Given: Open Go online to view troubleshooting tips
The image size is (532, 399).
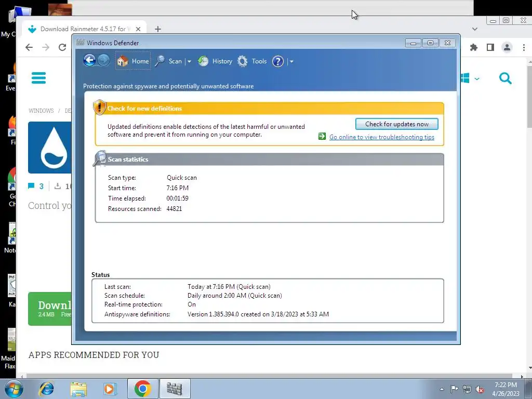Looking at the screenshot, I should click(x=382, y=137).
